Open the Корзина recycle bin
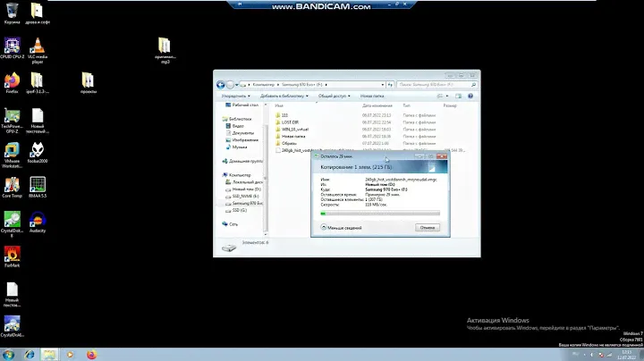This screenshot has height=361, width=644. (x=12, y=12)
